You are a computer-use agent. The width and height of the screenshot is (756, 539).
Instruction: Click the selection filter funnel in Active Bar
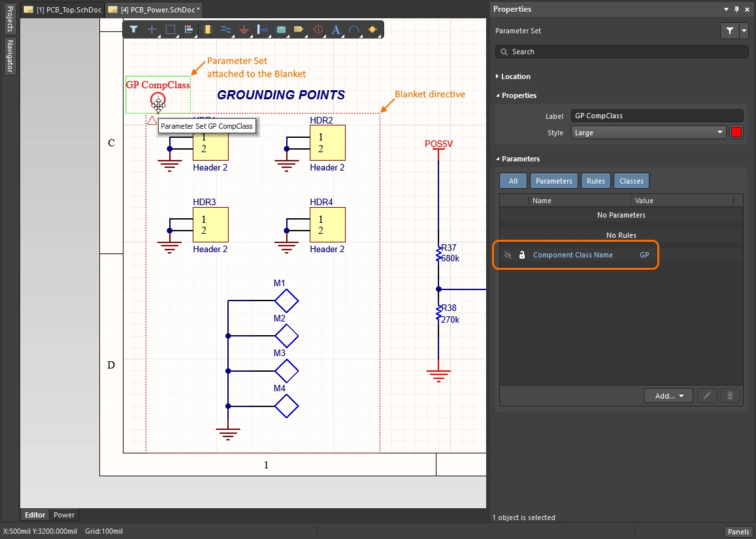133,29
